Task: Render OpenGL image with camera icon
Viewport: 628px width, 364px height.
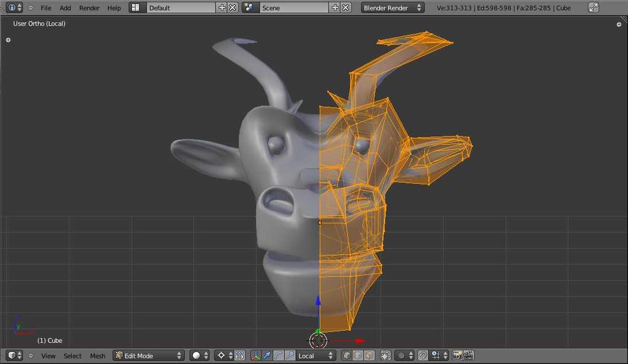Action: pos(457,355)
